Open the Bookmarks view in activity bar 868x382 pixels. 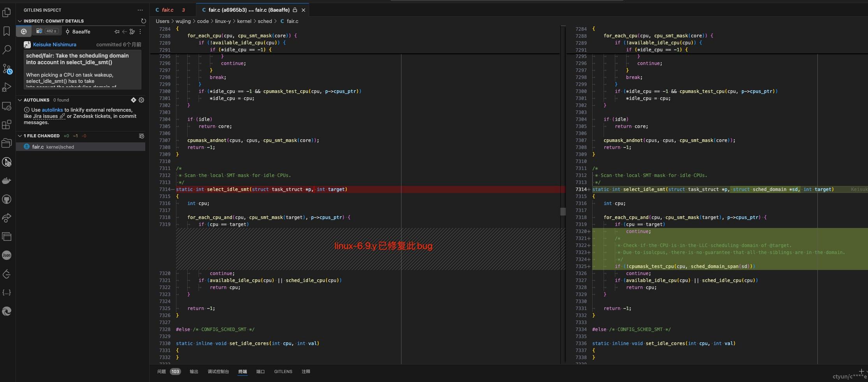7,31
